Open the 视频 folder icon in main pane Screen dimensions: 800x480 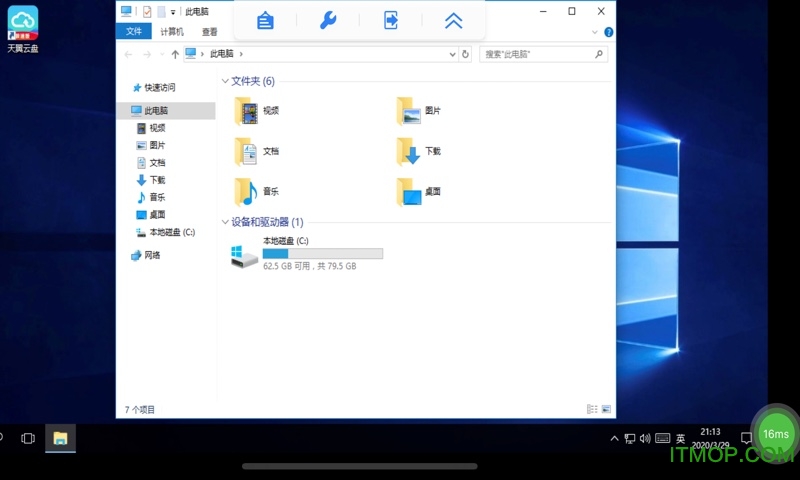(x=246, y=111)
